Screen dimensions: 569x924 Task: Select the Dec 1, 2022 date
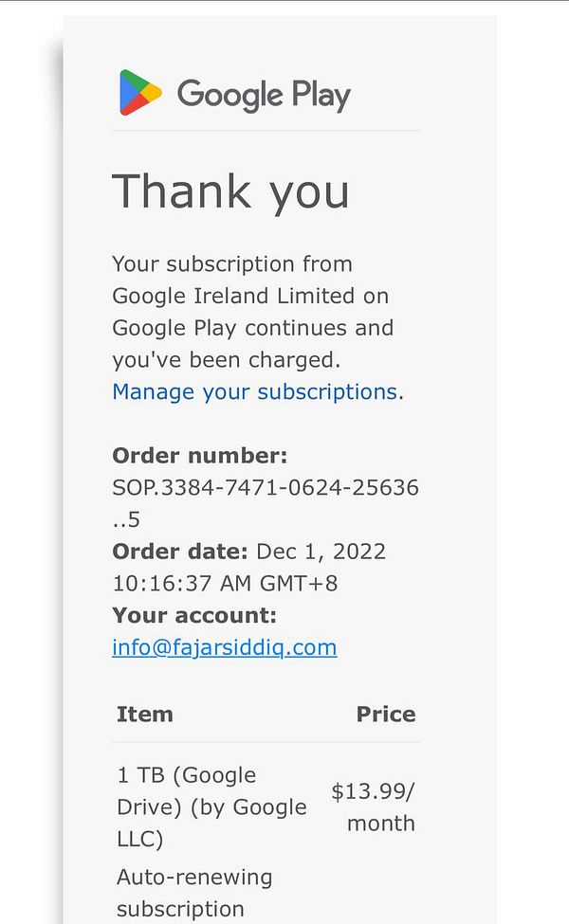click(321, 552)
